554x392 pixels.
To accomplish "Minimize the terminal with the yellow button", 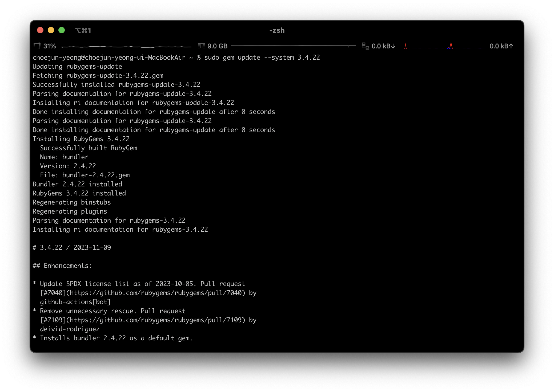I will (x=51, y=30).
